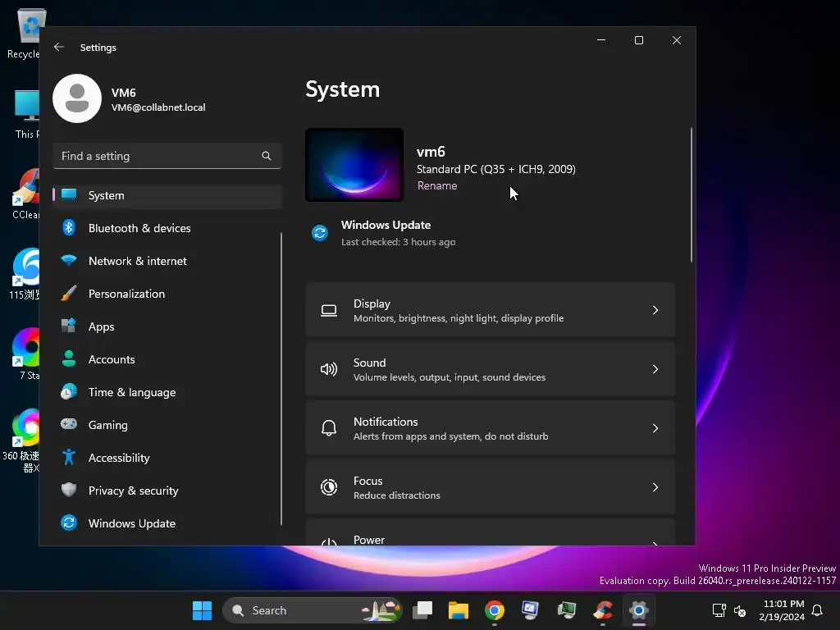Click the Settings gear on the taskbar
840x630 pixels.
point(638,610)
